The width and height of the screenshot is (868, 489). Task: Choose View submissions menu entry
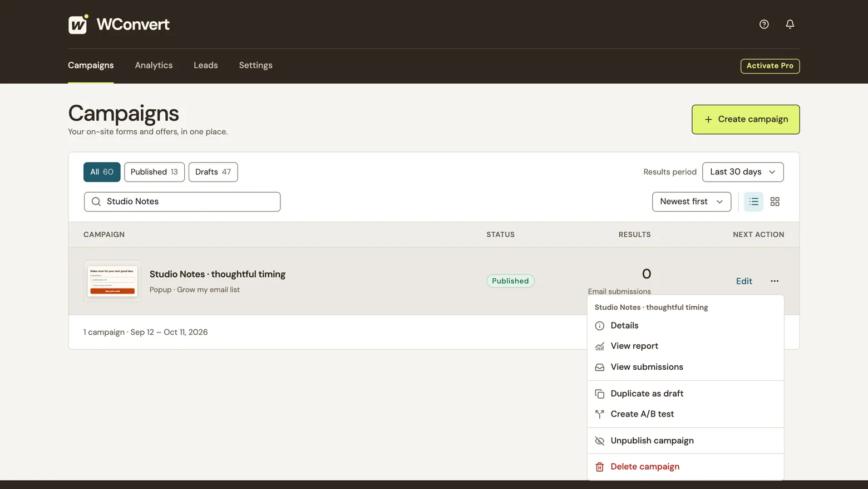pos(685,367)
